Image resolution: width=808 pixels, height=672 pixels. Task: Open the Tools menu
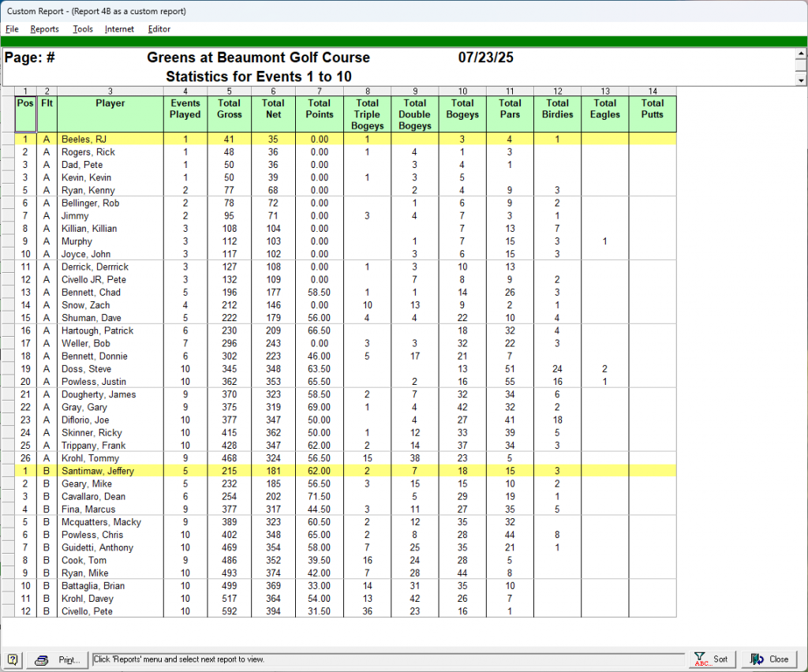83,29
